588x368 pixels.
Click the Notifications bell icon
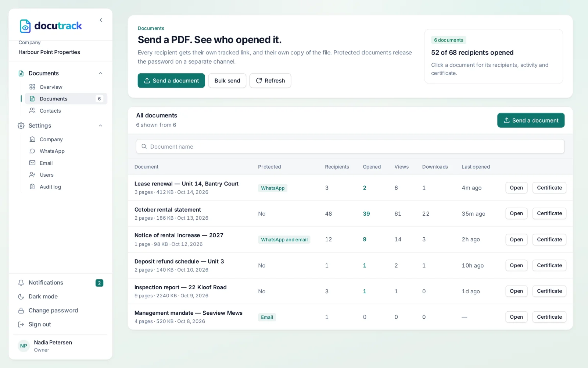coord(21,283)
